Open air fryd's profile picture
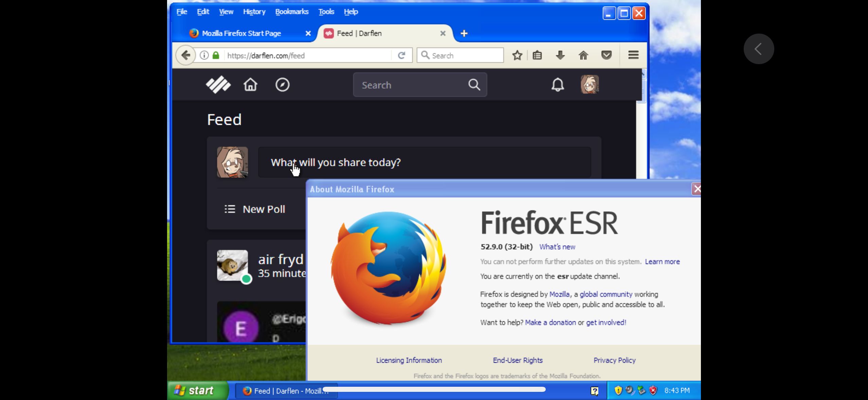Screen dimensions: 868x400 (x=232, y=265)
